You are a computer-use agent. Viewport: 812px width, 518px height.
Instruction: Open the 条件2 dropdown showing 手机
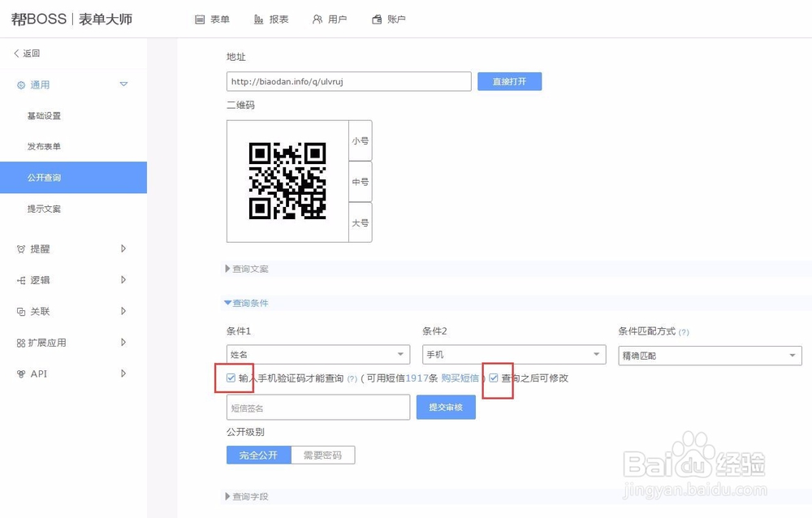point(514,355)
